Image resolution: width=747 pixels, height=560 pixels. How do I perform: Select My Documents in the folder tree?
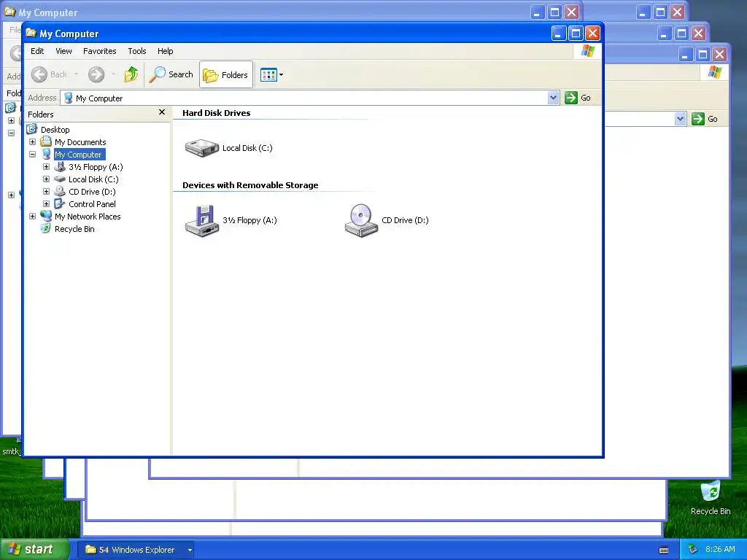[x=80, y=142]
